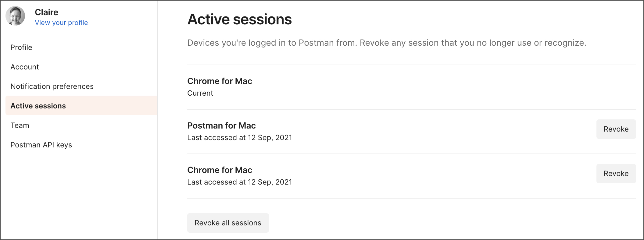Viewport: 644px width, 240px height.
Task: Click Claire's profile avatar picture
Action: click(x=15, y=16)
